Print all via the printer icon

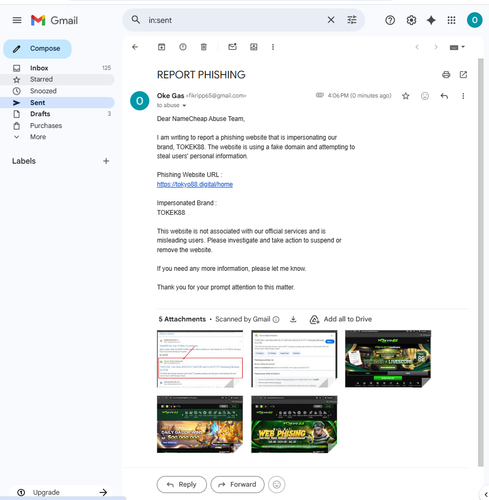pyautogui.click(x=446, y=75)
